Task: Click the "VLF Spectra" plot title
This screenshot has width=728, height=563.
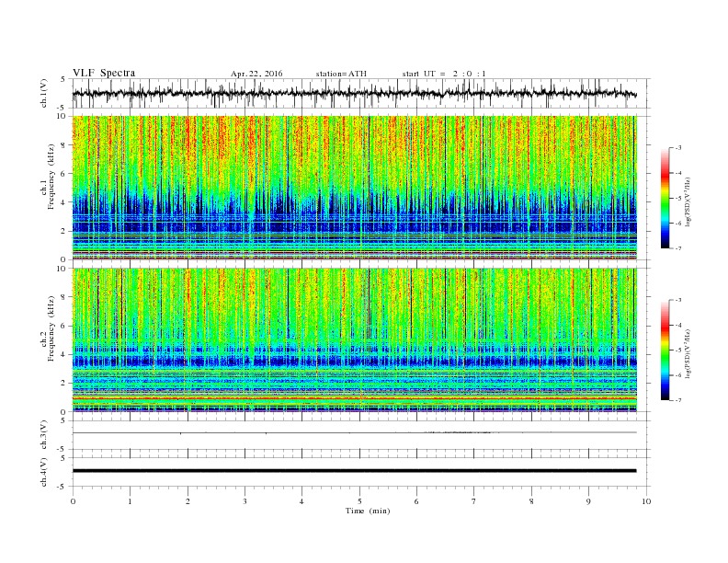Action: click(x=104, y=73)
